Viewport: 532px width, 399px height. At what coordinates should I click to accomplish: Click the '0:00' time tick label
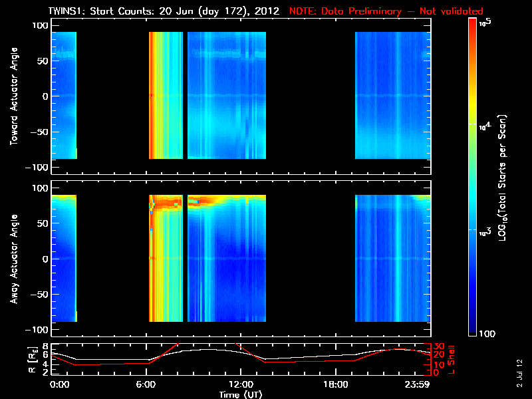59,384
